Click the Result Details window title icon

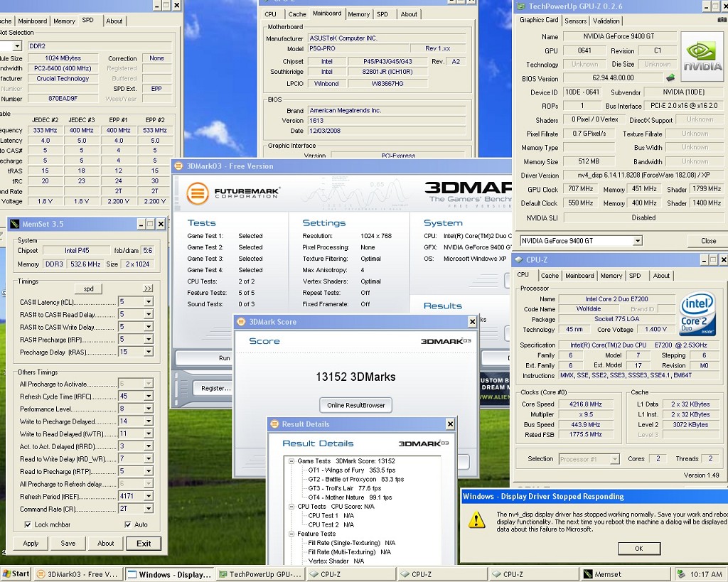274,424
